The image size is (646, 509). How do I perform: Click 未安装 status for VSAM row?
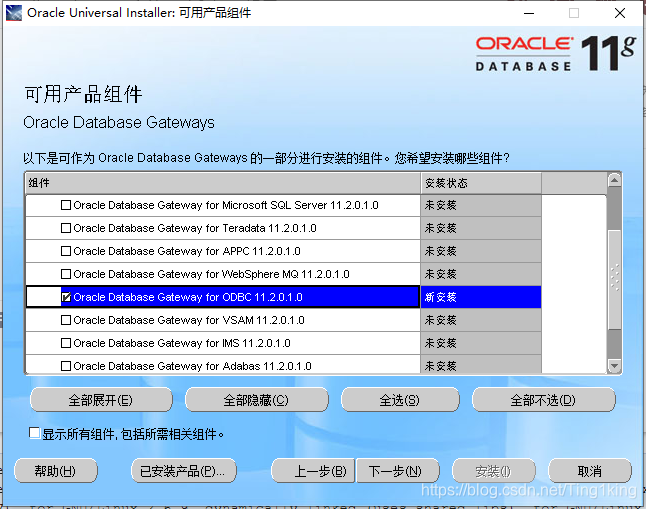point(481,320)
